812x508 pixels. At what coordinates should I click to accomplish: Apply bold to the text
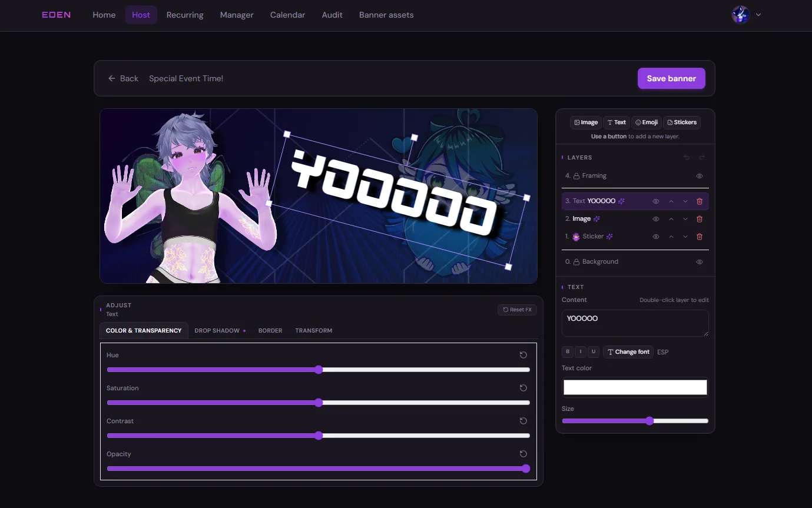coord(568,351)
